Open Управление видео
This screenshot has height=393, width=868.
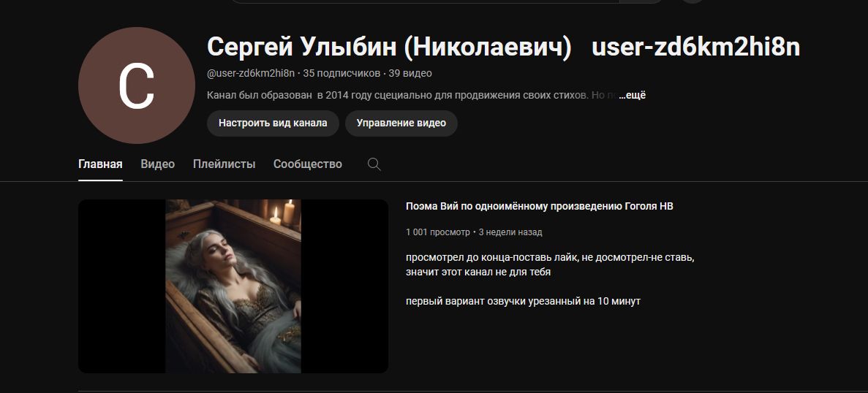[x=401, y=123]
